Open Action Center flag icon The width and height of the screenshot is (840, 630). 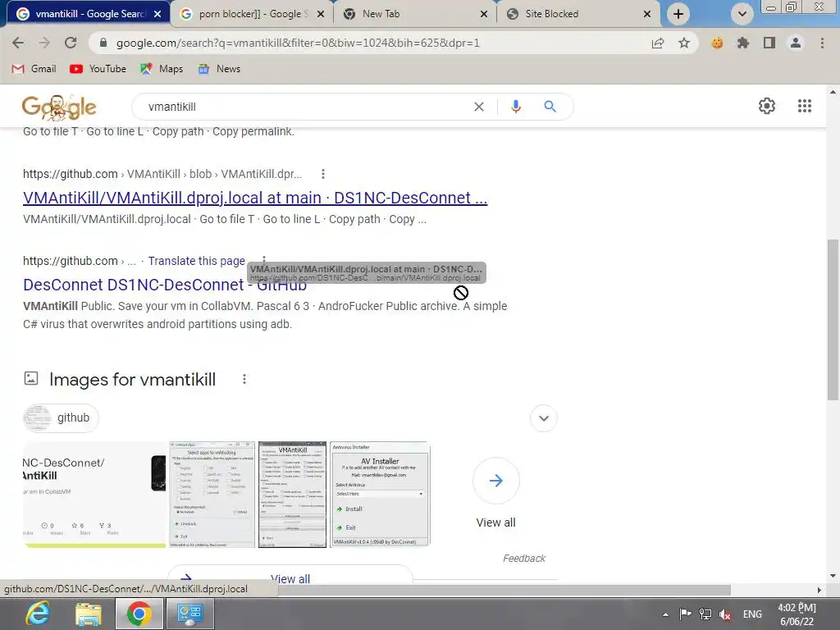(685, 614)
